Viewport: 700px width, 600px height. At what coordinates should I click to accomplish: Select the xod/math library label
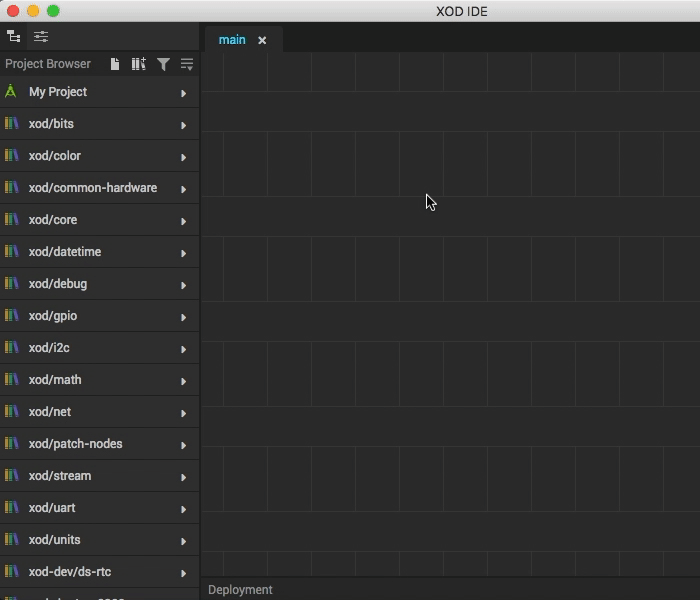click(55, 380)
